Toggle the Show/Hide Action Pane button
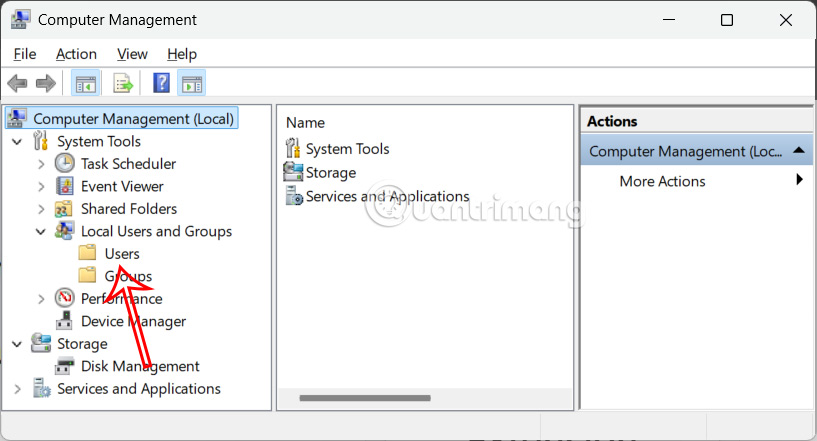The height and width of the screenshot is (441, 817). [192, 83]
